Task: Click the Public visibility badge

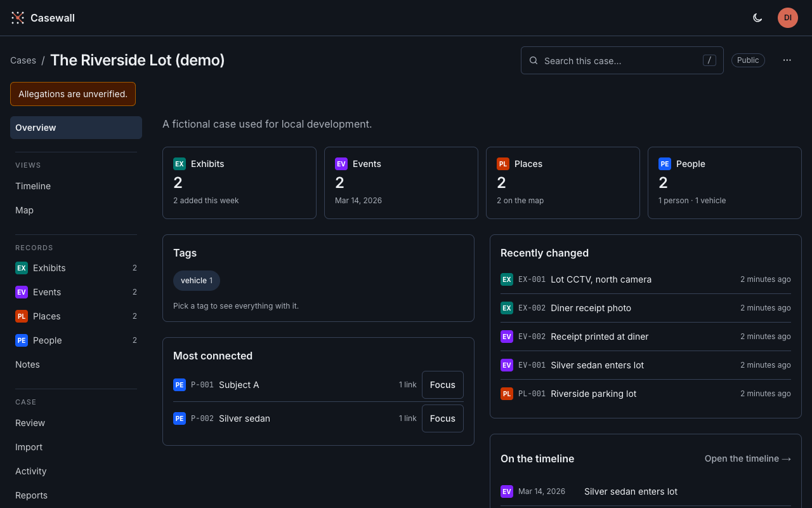Action: pos(748,60)
